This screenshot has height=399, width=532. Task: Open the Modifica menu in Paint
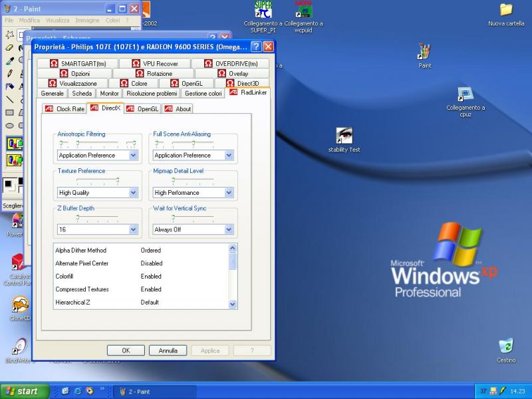[29, 21]
